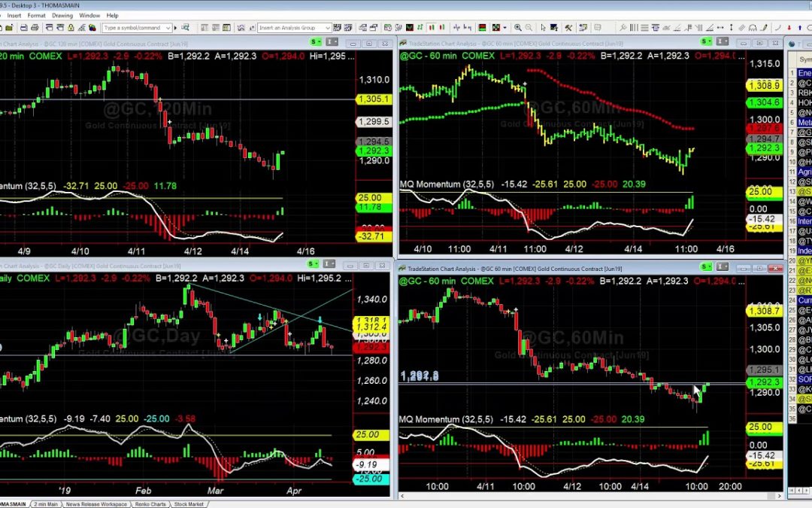Click the hammer and wrench tools icon
This screenshot has width=812, height=508.
[x=568, y=28]
